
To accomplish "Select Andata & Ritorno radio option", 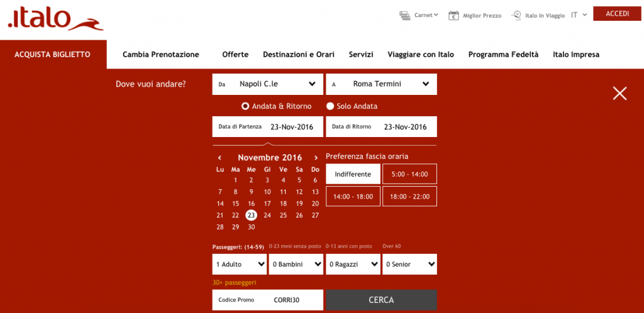I will [245, 106].
